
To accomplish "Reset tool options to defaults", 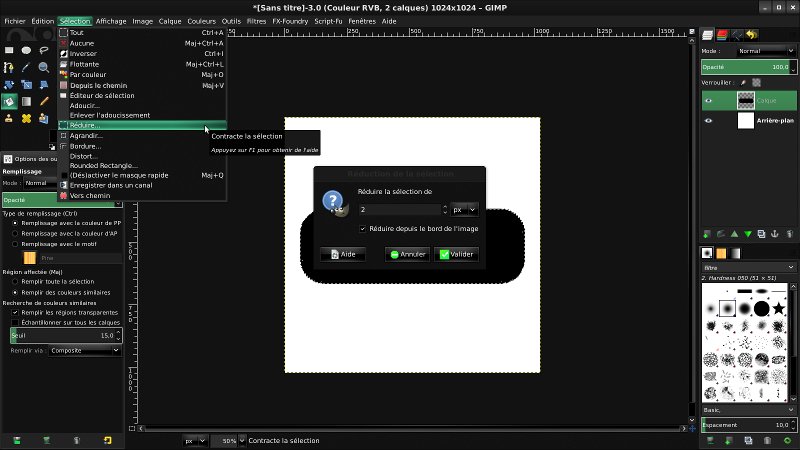I will pyautogui.click(x=108, y=440).
